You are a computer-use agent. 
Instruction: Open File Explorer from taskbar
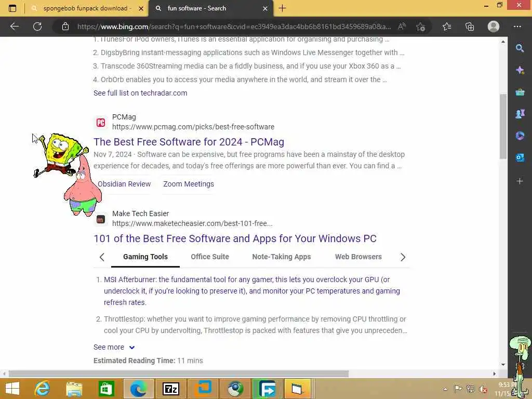(74, 389)
